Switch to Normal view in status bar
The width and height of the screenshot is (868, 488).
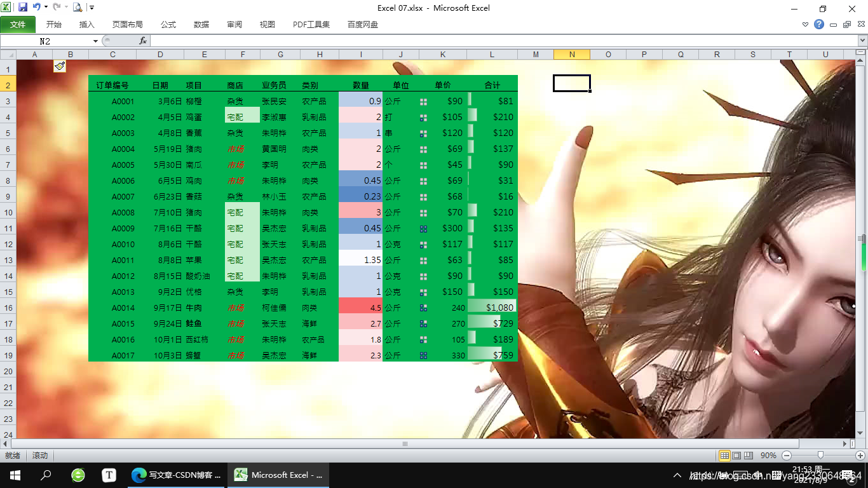[x=724, y=456]
